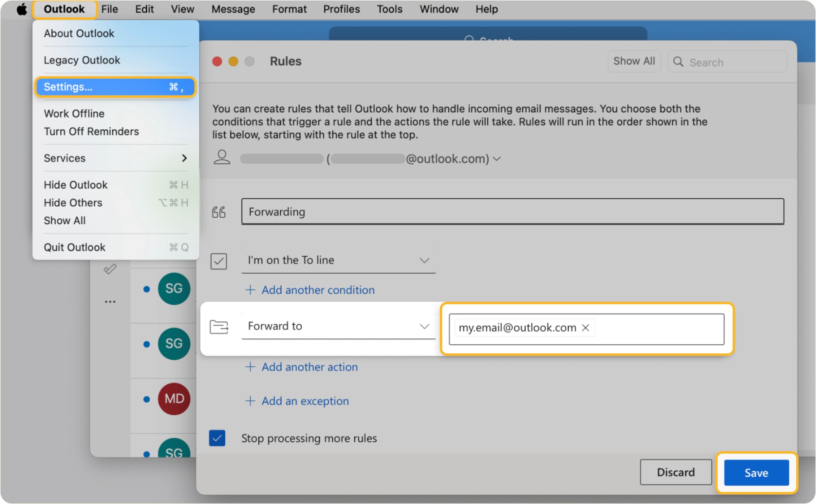816x504 pixels.
Task: Uncheck the I'm on the To line condition
Action: point(219,261)
